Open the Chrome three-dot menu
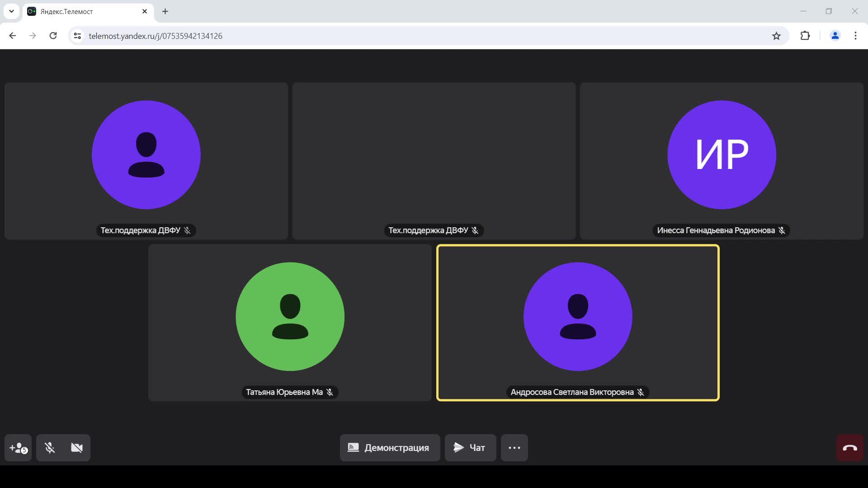868x488 pixels. [x=855, y=36]
